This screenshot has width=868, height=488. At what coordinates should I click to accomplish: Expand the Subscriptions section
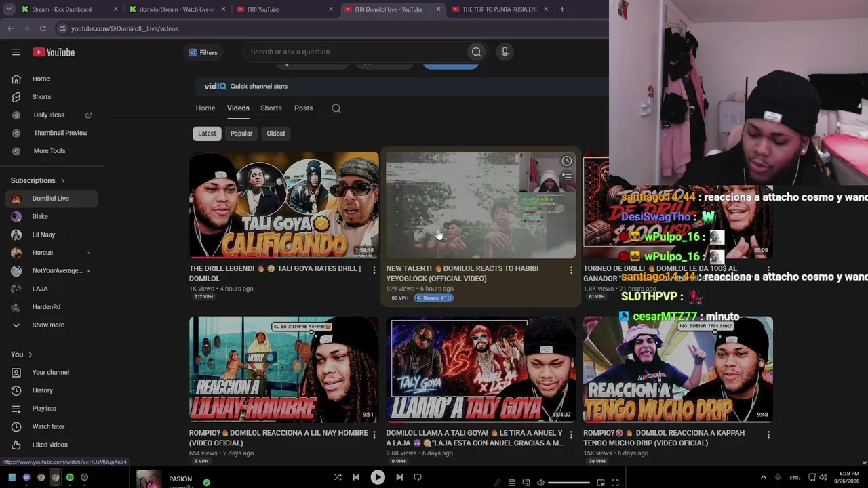pos(38,180)
